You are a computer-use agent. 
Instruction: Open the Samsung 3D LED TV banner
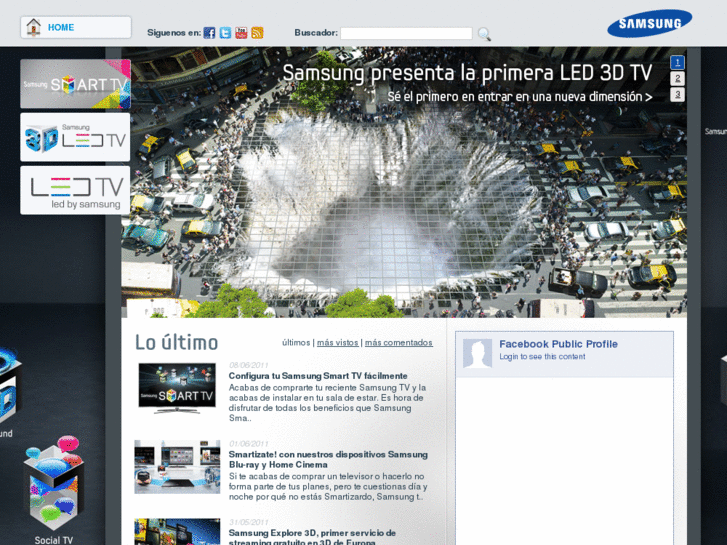tap(75, 137)
